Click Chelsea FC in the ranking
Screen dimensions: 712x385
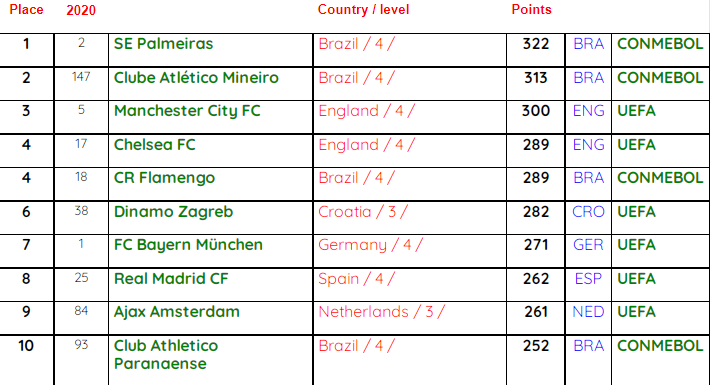[x=155, y=144]
